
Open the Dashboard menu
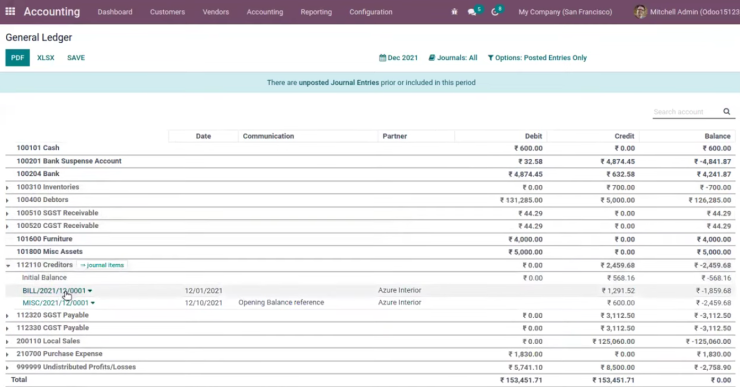tap(115, 12)
